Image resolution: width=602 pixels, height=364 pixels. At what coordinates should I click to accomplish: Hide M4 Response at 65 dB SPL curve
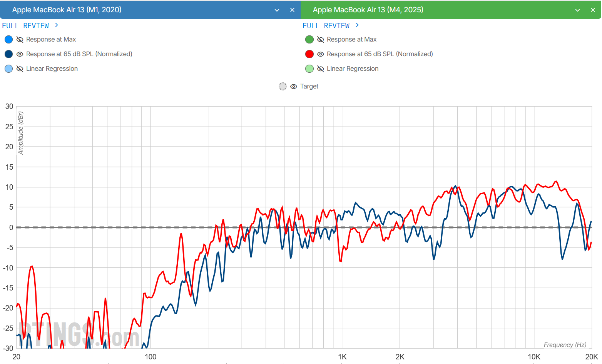tap(321, 54)
